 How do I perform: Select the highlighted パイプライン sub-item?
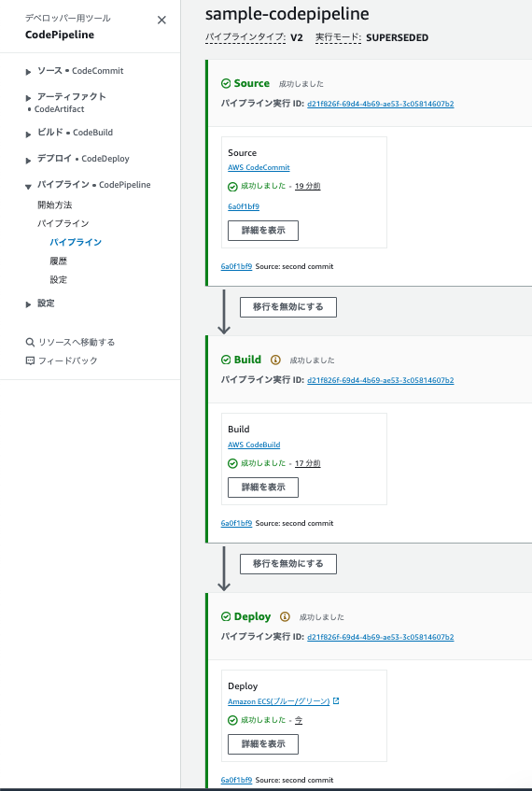pyautogui.click(x=76, y=242)
